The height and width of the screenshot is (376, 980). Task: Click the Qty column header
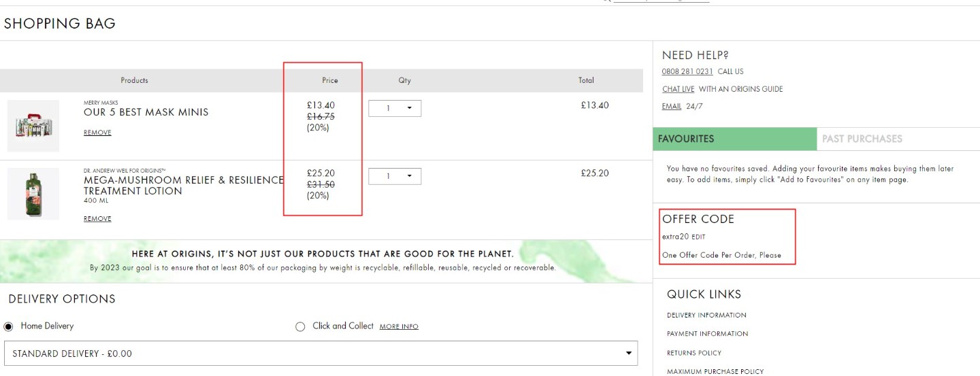click(405, 80)
